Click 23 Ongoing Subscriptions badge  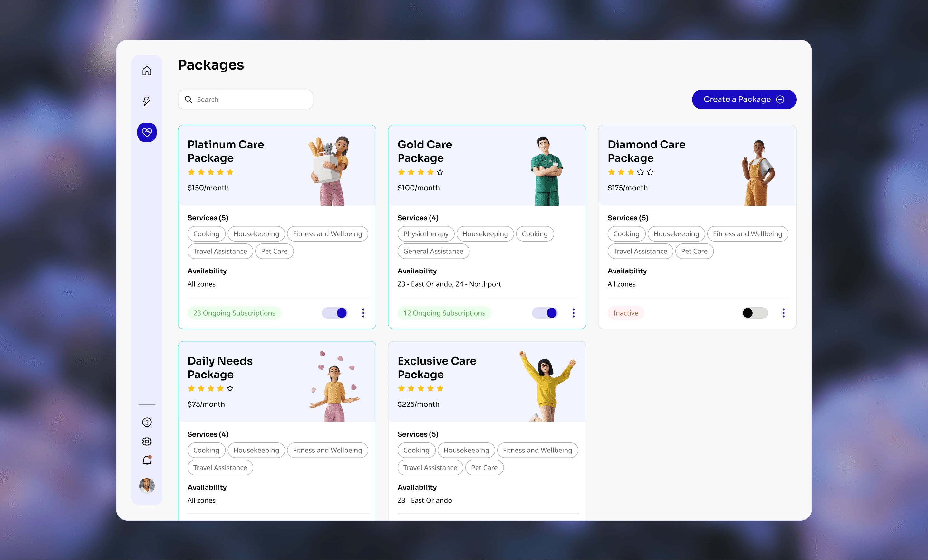(x=234, y=313)
